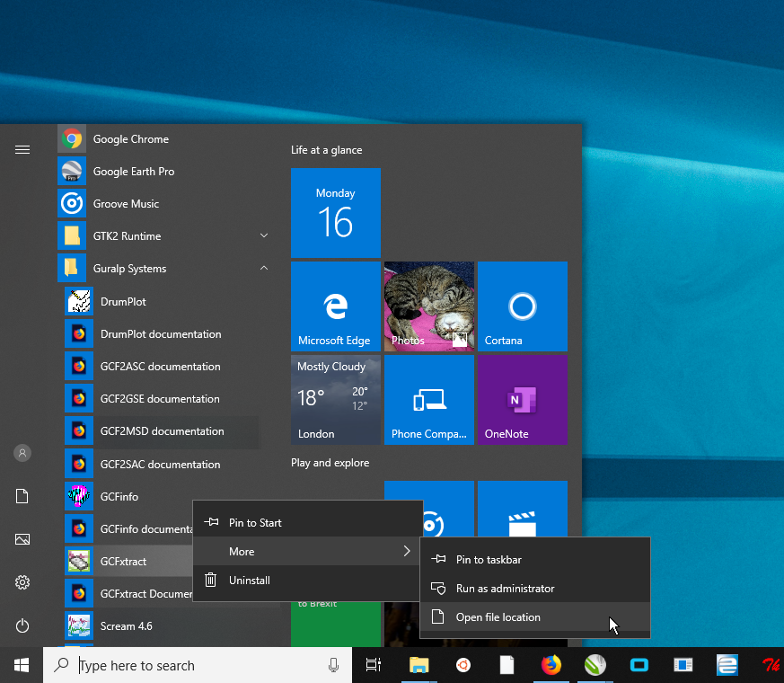Open Internet Explorer from the taskbar
The image size is (784, 683).
pos(727,665)
